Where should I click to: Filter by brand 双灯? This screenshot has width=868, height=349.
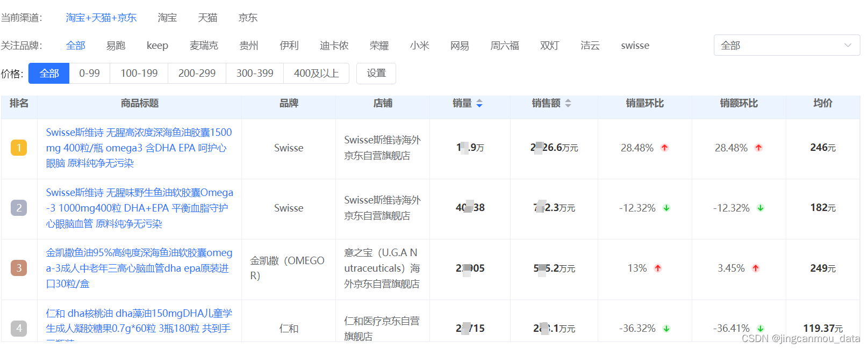[550, 46]
